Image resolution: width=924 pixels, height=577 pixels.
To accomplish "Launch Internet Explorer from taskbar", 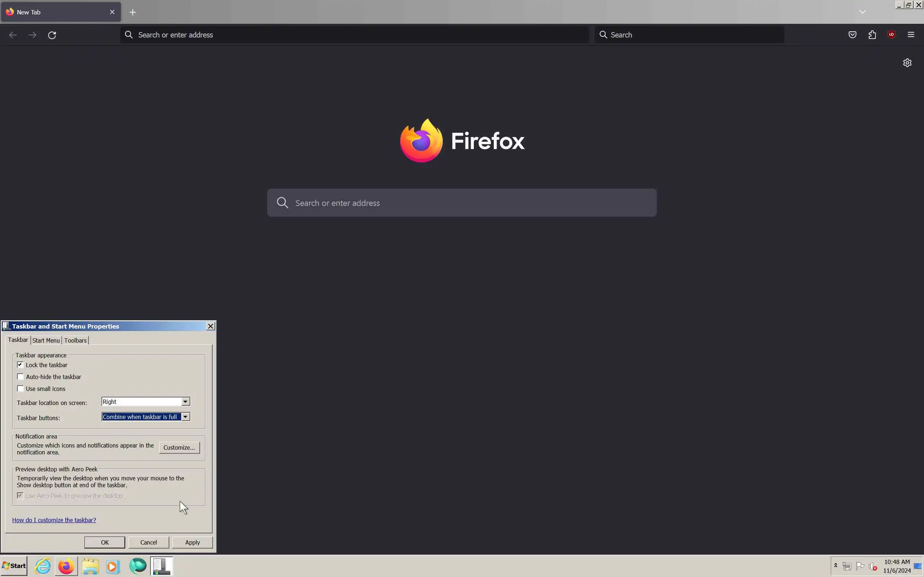I will (x=43, y=566).
